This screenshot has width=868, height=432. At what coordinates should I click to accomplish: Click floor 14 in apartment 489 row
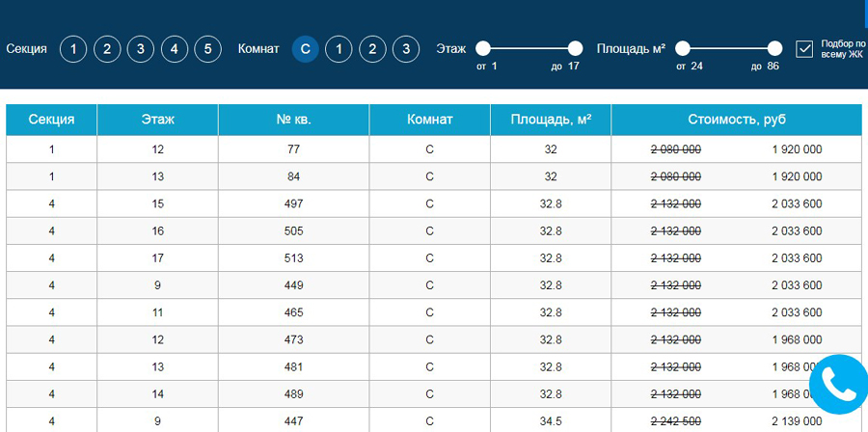tap(158, 393)
